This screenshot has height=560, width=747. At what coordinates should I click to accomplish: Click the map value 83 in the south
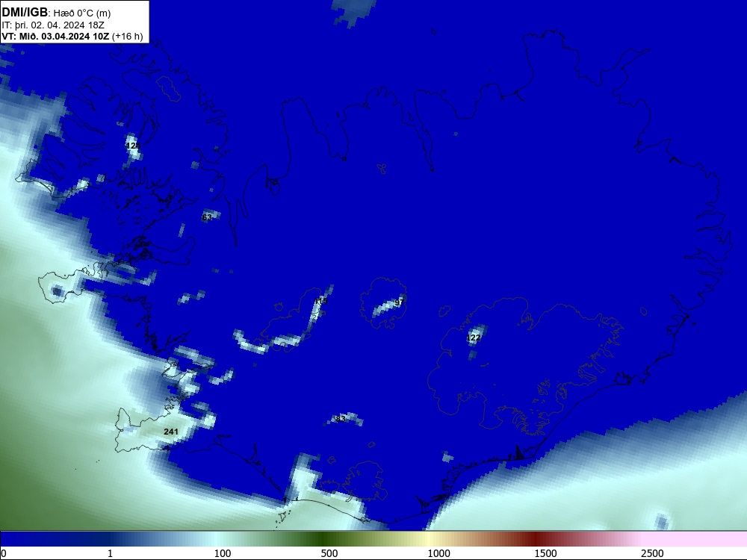340,419
